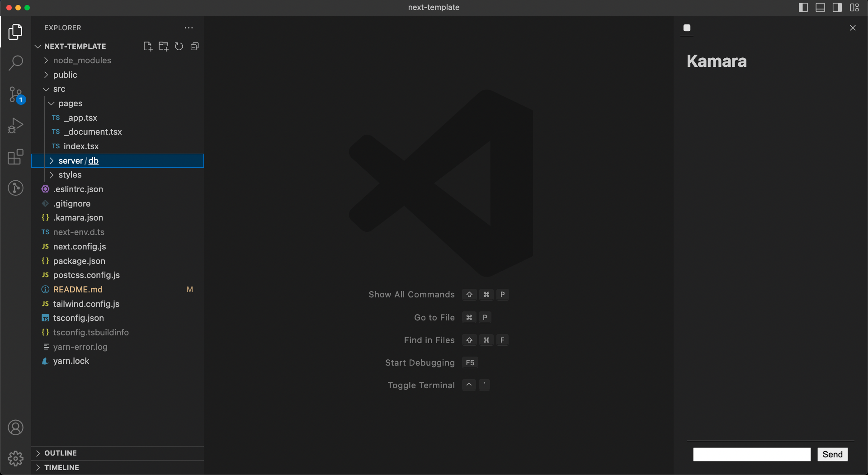The image size is (868, 475).
Task: Open tsconfig.tsbuildinfo file
Action: click(x=117, y=332)
